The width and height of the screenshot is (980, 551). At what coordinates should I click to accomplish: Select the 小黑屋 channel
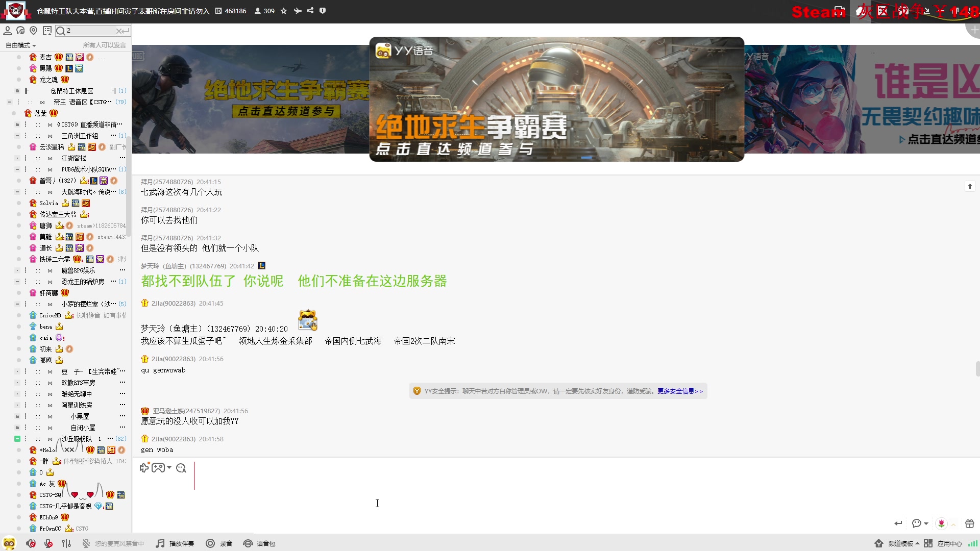80,416
